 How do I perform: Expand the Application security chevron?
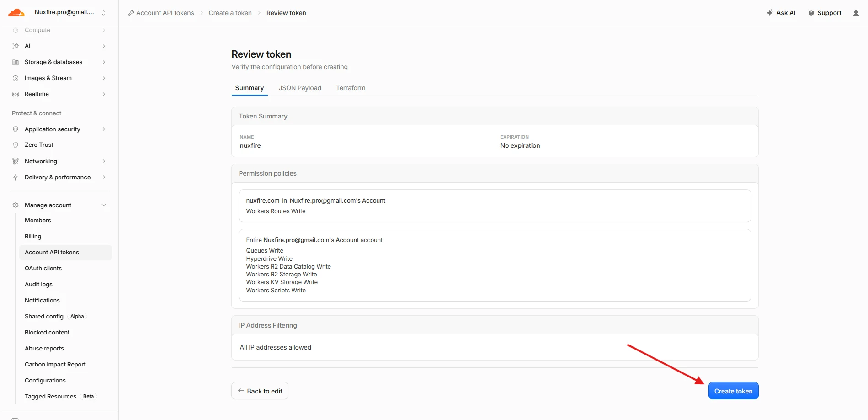[x=104, y=129]
